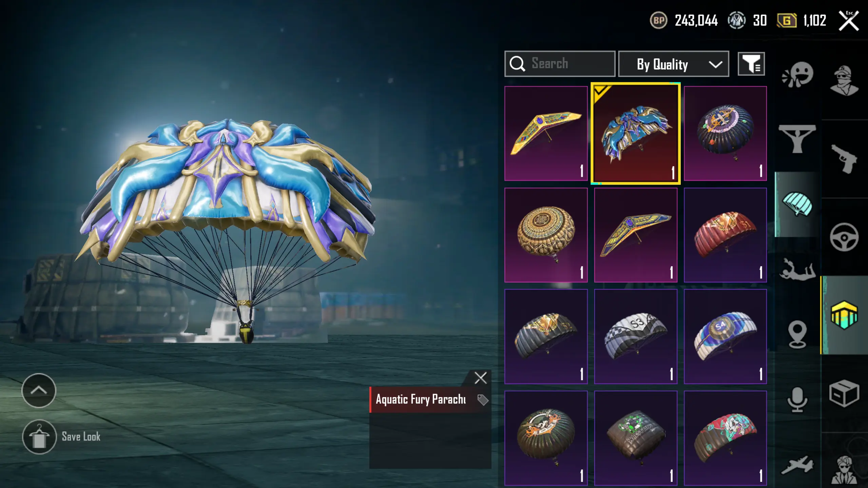Viewport: 868px width, 488px height.
Task: Click the price tag icon beside Aquatic Fury
Action: [483, 400]
